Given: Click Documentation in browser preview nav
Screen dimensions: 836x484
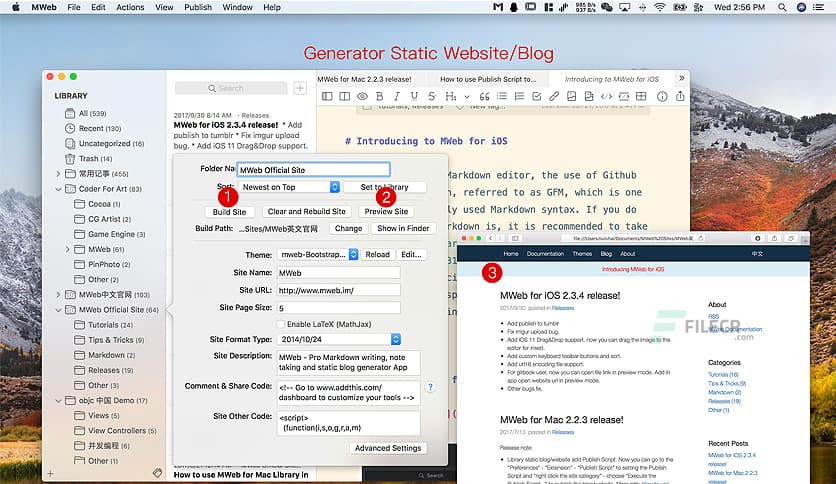Looking at the screenshot, I should pos(545,254).
